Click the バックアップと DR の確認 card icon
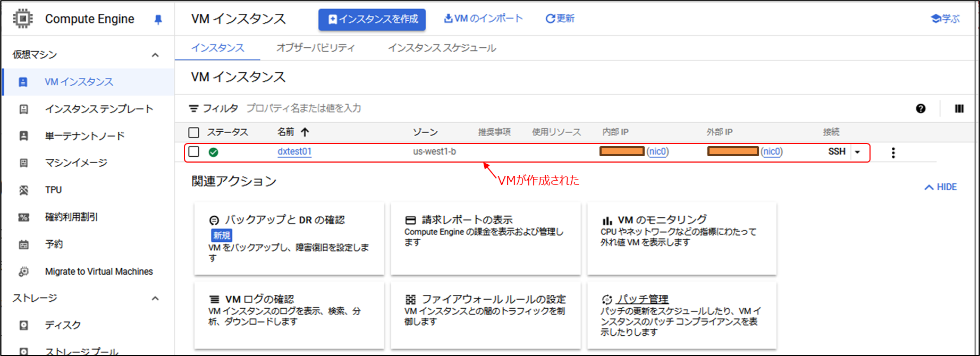Viewport: 980px width, 356px height. click(x=214, y=220)
